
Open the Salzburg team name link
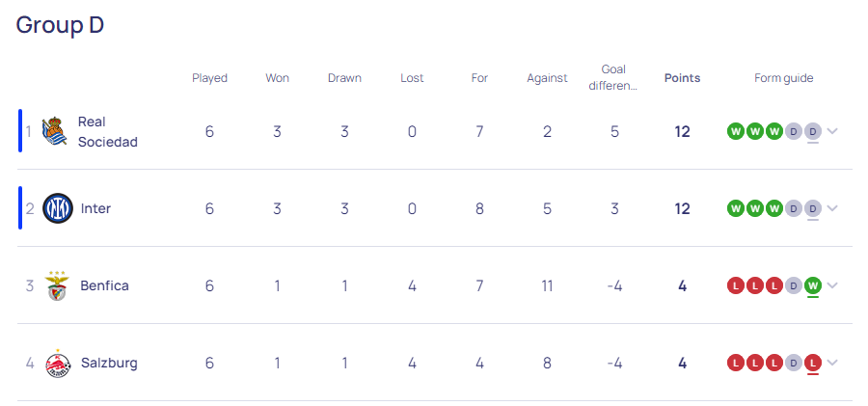click(x=109, y=363)
